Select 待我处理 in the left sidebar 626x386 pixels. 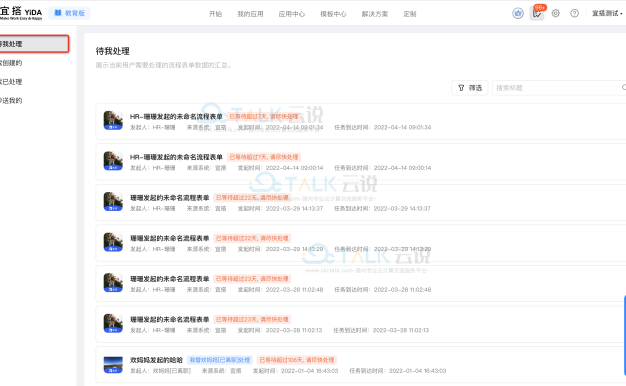pos(34,44)
